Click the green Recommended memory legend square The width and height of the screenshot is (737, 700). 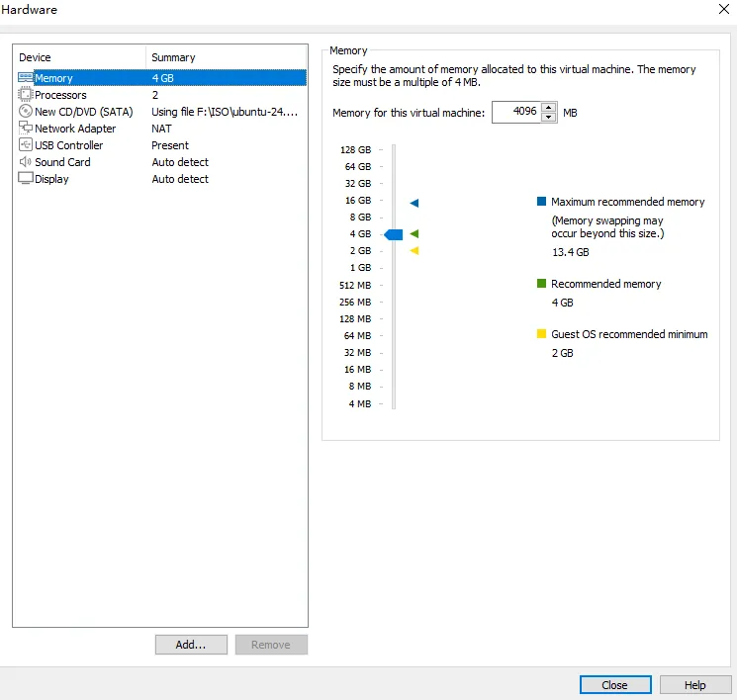click(541, 284)
